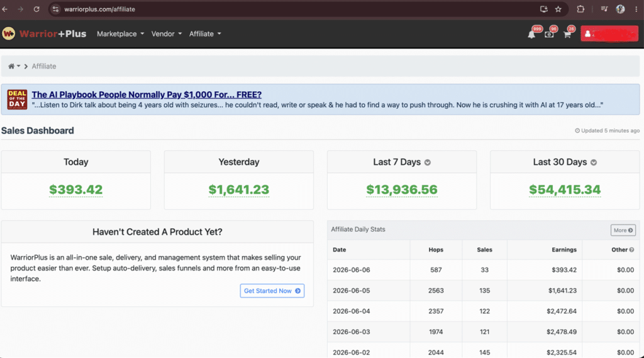Open the media control icon in browser toolbar
Screen dimensions: 644x358
[x=604, y=9]
